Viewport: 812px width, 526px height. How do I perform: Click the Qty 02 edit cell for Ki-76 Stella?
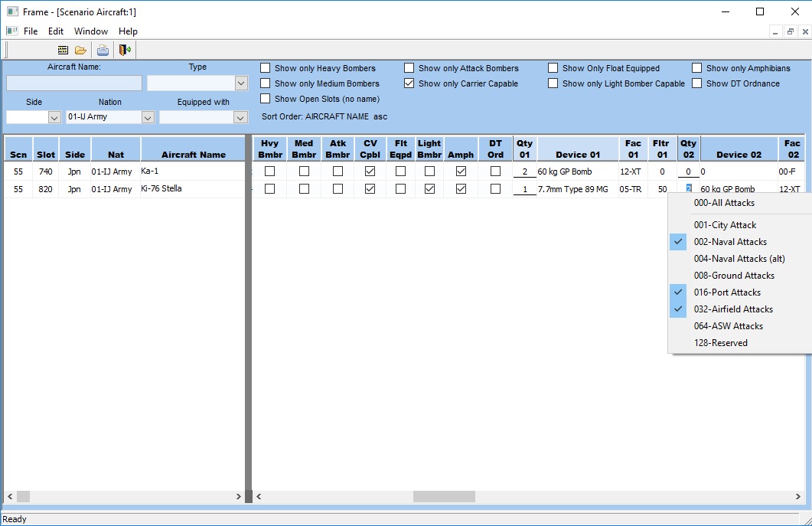click(688, 188)
